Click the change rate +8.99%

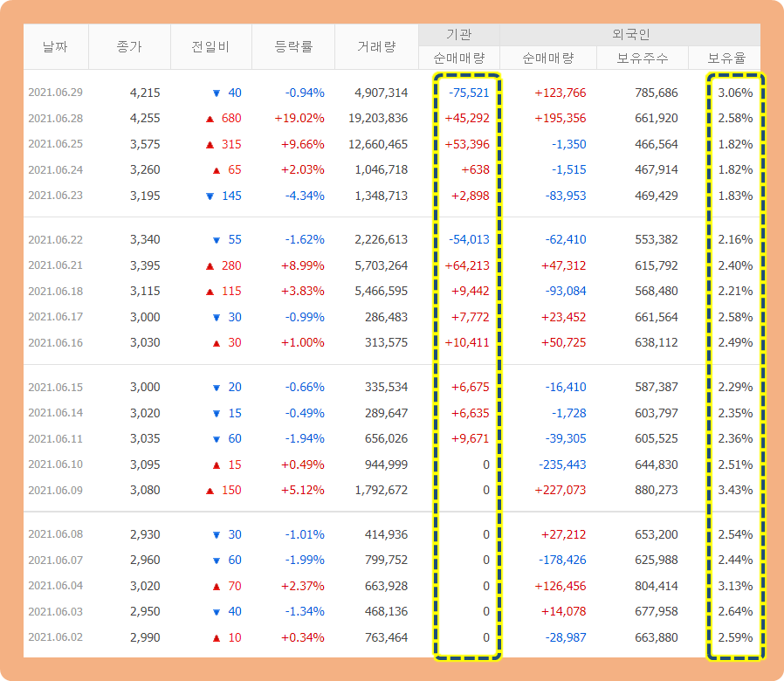[302, 265]
